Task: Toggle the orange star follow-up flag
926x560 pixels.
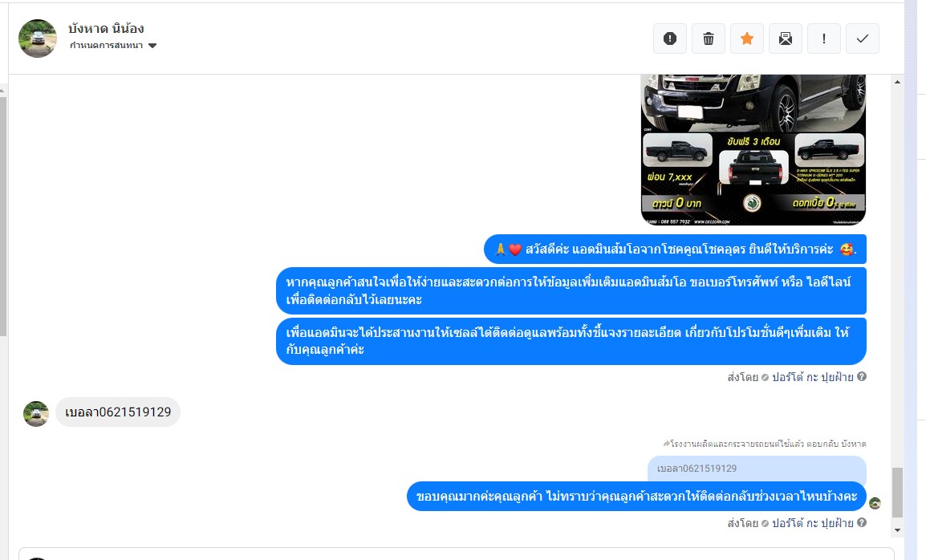Action: tap(747, 39)
